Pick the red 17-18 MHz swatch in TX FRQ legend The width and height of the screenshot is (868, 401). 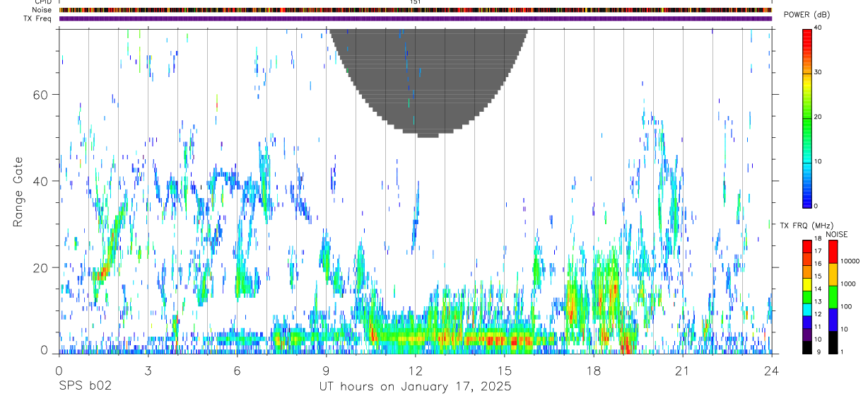click(x=807, y=247)
